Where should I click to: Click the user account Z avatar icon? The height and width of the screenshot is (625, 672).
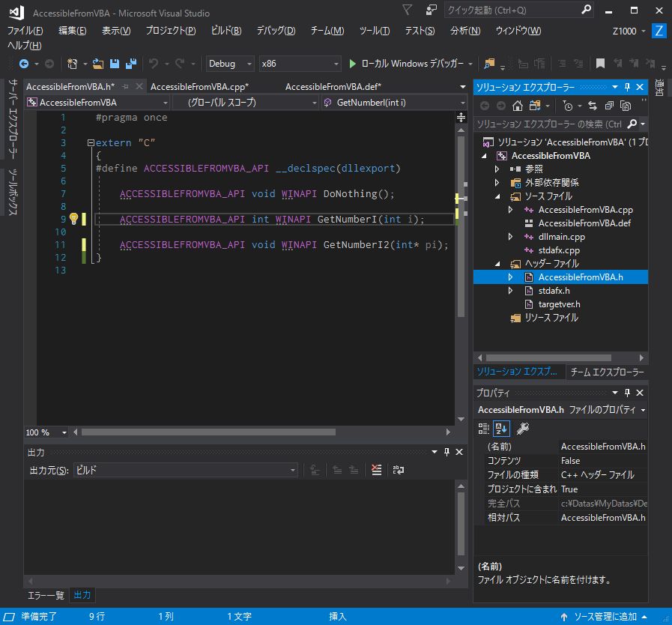[659, 31]
